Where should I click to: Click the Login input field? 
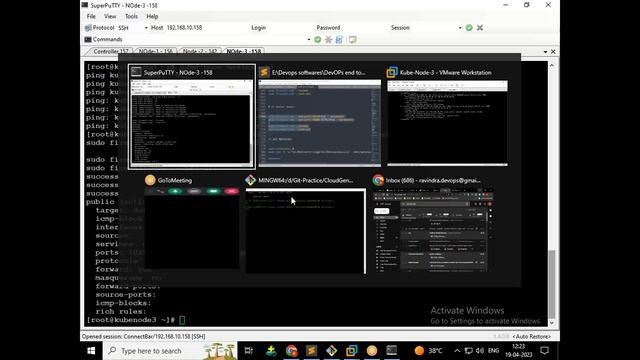[290, 28]
